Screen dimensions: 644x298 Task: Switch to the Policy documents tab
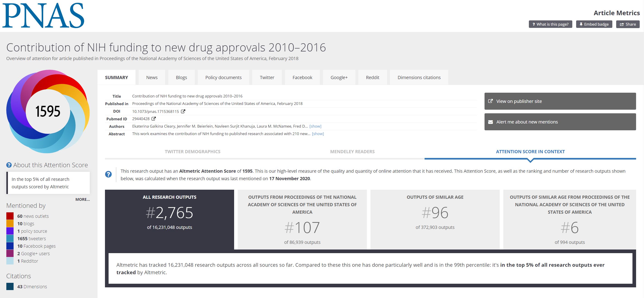(223, 77)
